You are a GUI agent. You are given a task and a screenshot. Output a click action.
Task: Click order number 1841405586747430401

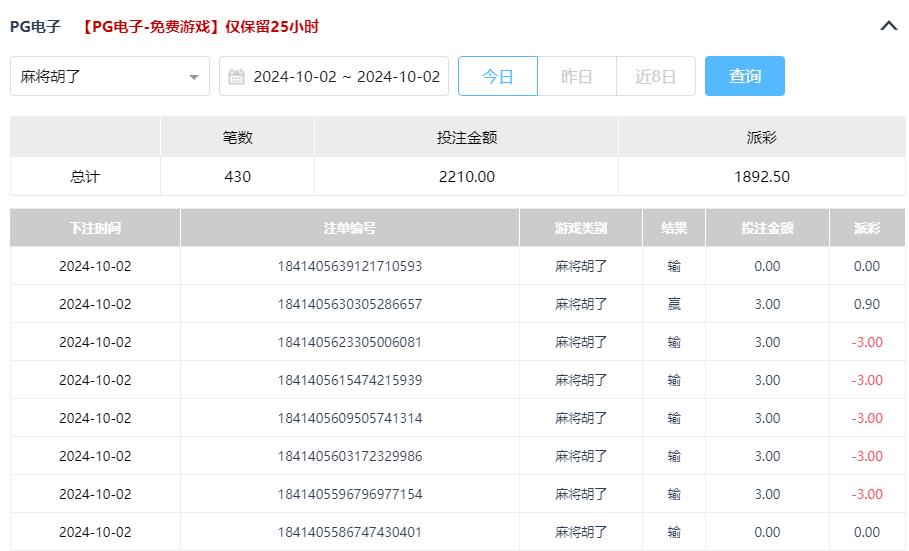click(x=350, y=532)
